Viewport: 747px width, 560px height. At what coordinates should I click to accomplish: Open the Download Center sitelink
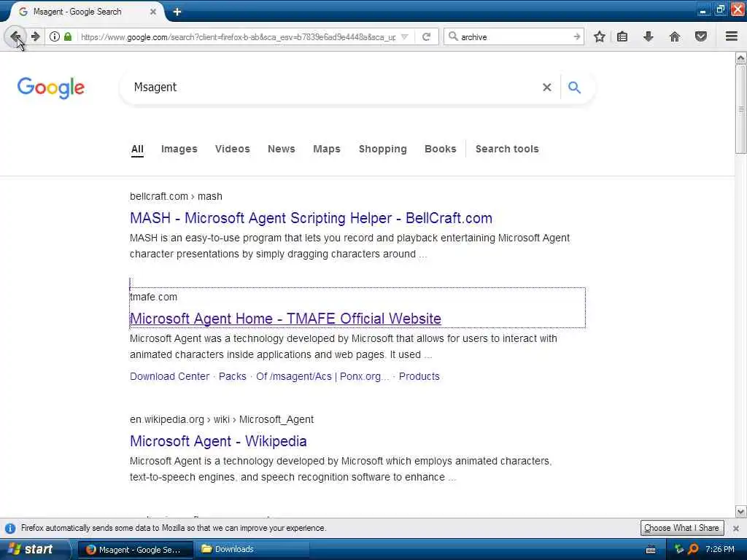169,376
